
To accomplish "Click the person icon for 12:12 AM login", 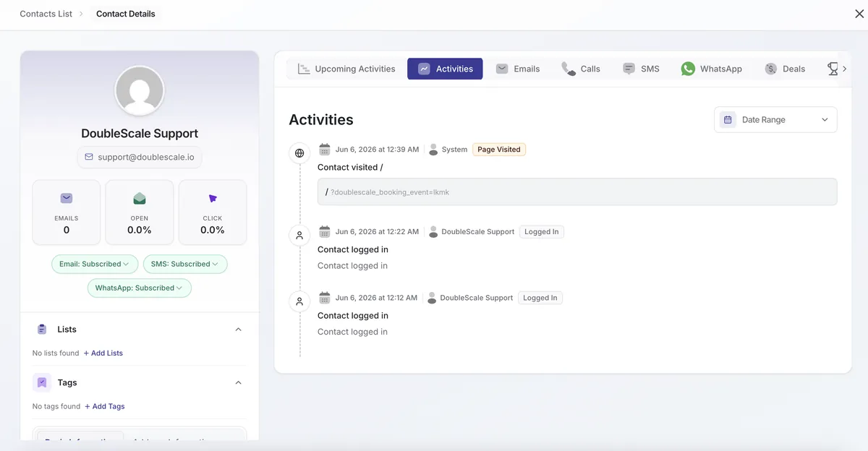I will point(299,301).
